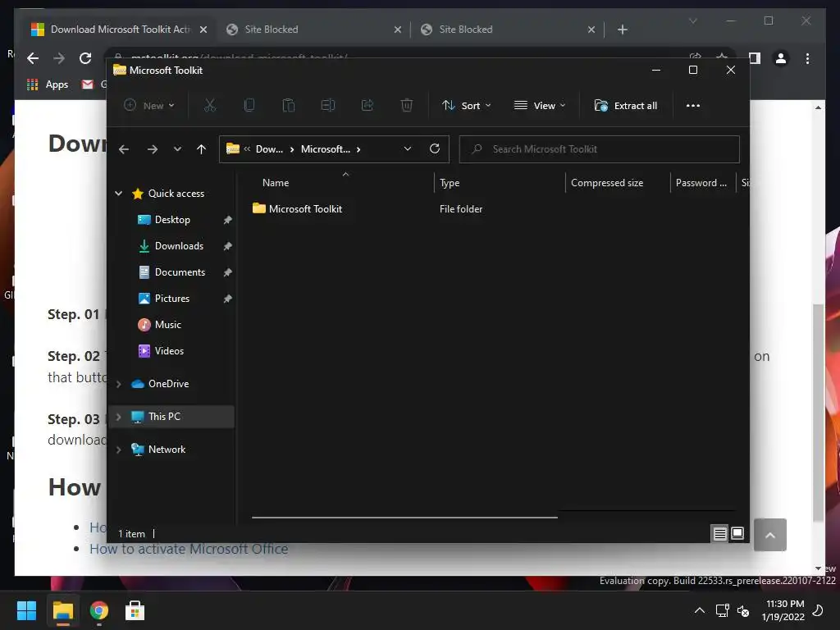Click the scroll-to-top arrow button on webpage
Screen dimensions: 840x630
tap(769, 535)
